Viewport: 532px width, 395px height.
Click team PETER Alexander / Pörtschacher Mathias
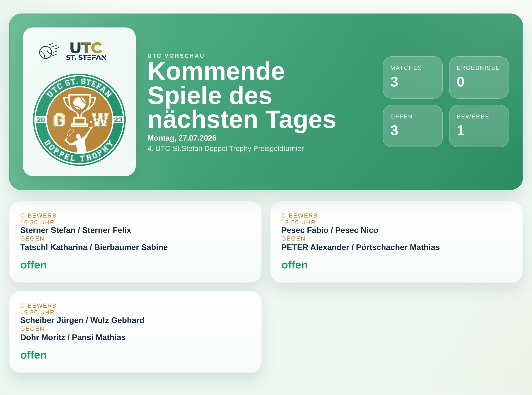coord(360,247)
